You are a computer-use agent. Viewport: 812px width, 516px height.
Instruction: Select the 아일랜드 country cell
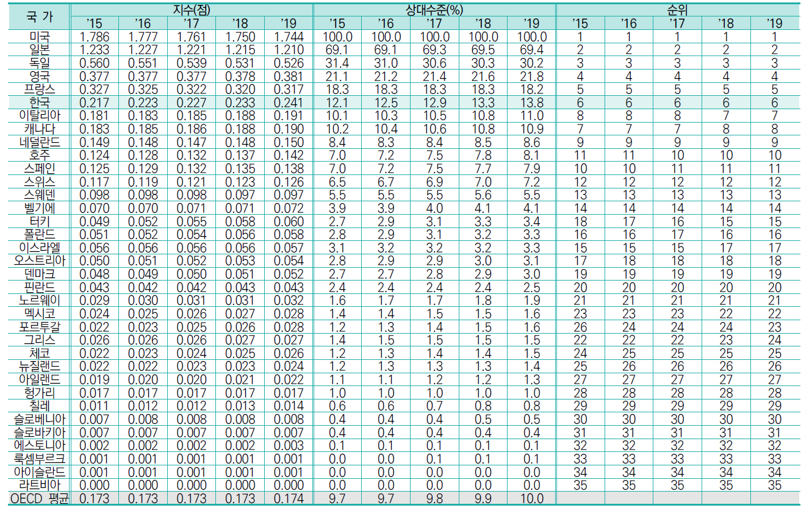tap(39, 380)
